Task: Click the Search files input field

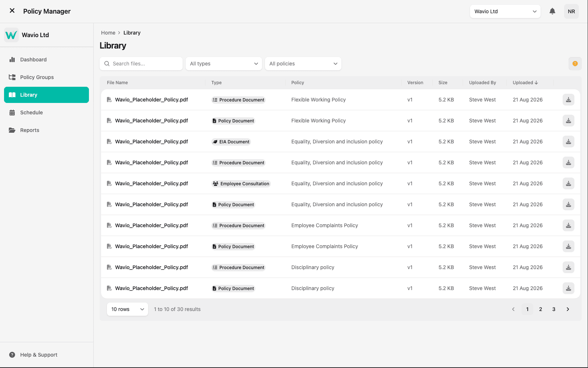Action: click(x=141, y=64)
